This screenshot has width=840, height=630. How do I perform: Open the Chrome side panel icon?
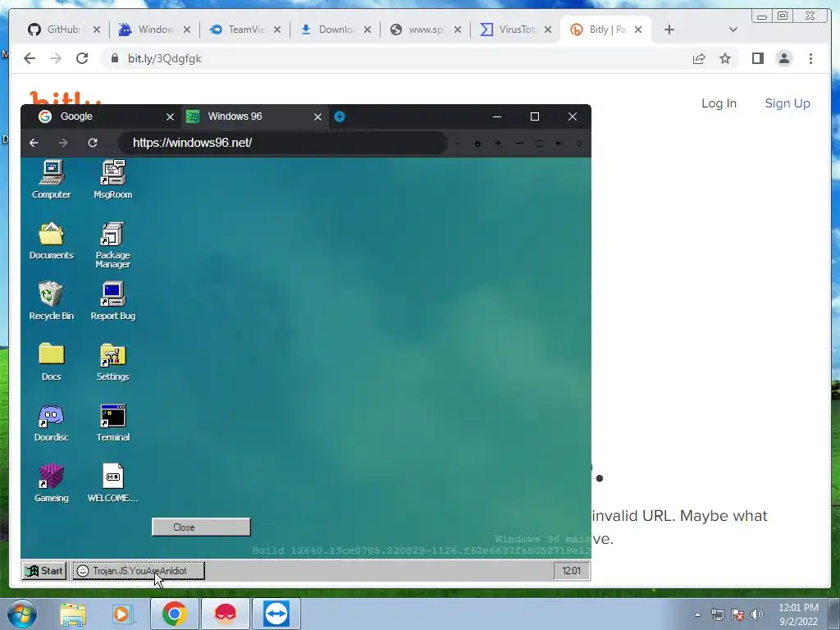tap(757, 58)
